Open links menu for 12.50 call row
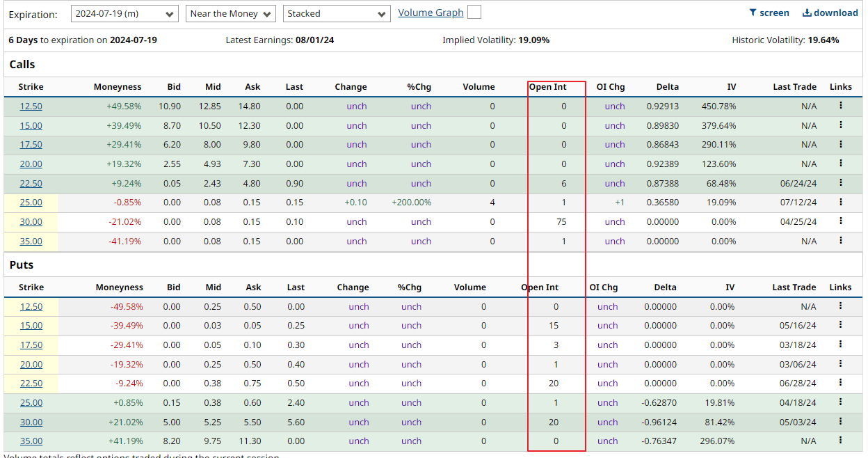 [x=840, y=106]
